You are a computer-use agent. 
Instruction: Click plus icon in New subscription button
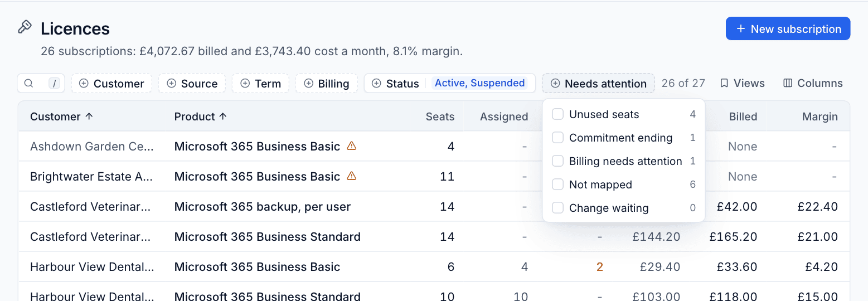click(741, 28)
